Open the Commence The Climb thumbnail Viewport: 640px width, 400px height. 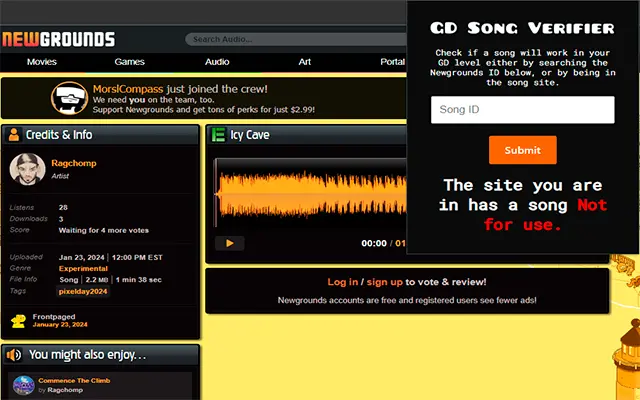tap(24, 385)
